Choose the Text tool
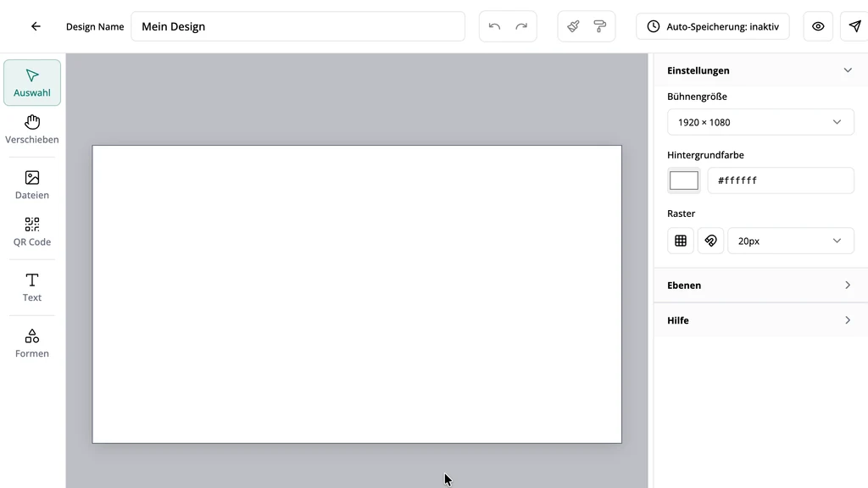The width and height of the screenshot is (868, 488). [32, 287]
